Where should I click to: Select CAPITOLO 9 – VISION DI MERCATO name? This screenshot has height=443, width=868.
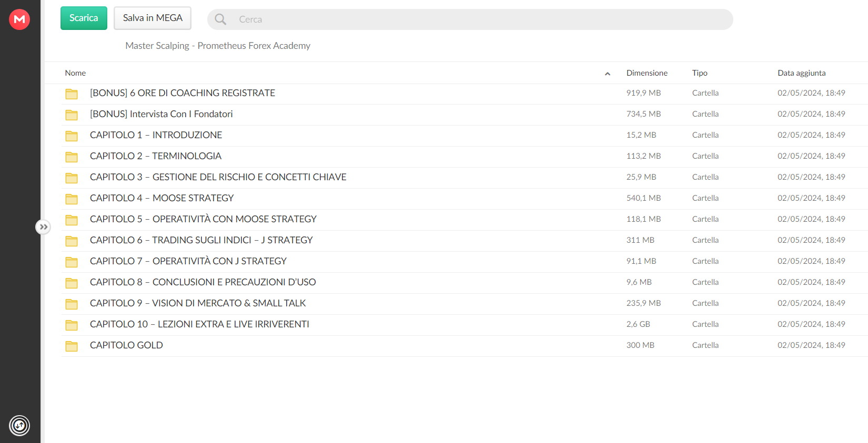point(198,303)
